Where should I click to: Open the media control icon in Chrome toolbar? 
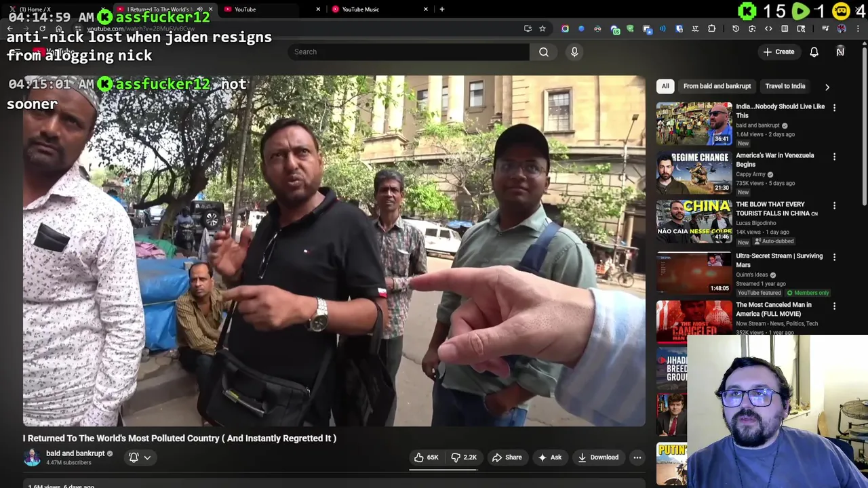[x=826, y=28]
